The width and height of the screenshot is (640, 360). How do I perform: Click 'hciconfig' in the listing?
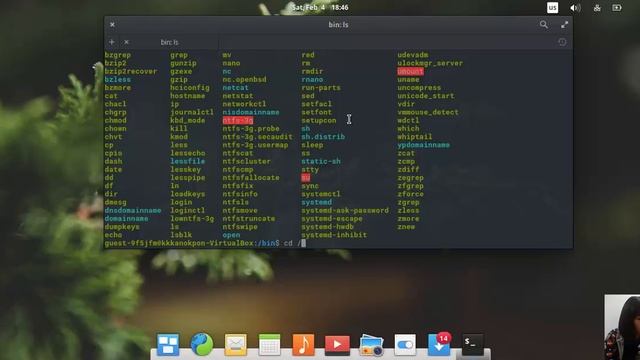tap(190, 88)
